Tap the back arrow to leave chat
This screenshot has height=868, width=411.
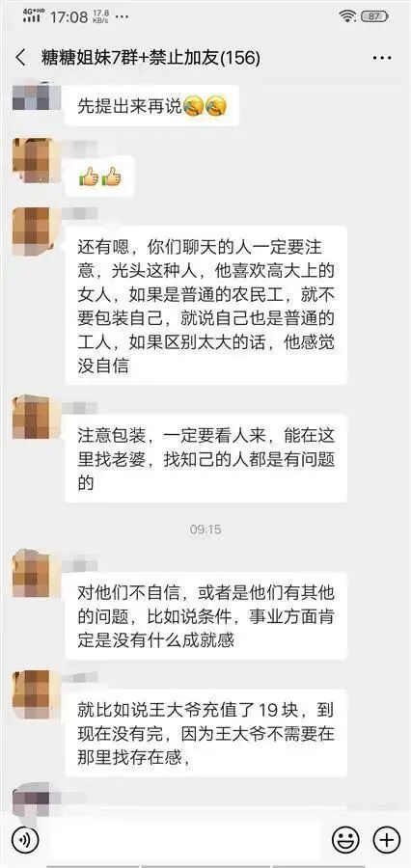pyautogui.click(x=20, y=58)
